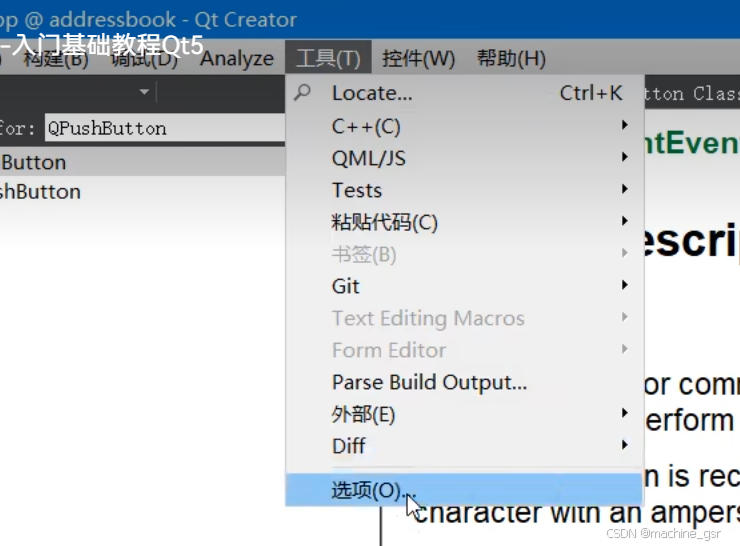Select Parse Build Output...
Viewport: 740px width, 546px height.
465,382
